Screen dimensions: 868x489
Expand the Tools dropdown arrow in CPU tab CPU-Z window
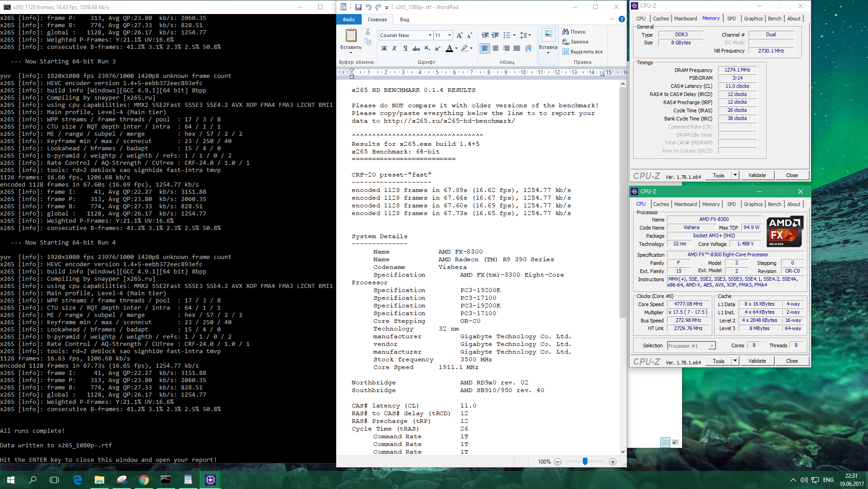point(735,361)
